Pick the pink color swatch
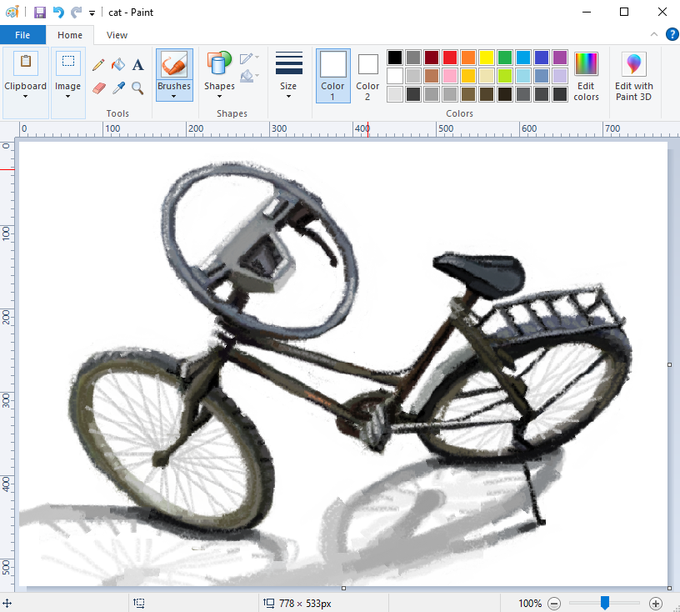Viewport: 680px width, 612px height. (x=450, y=76)
